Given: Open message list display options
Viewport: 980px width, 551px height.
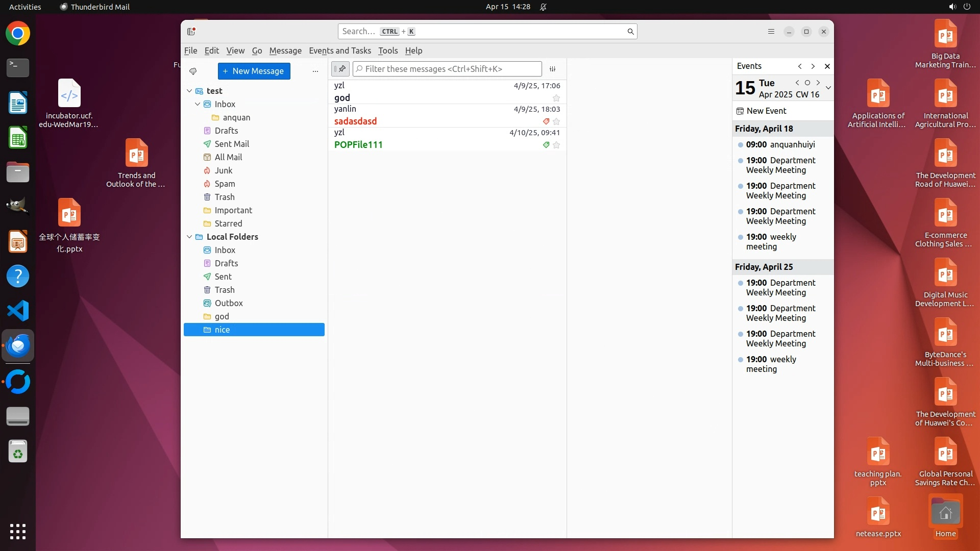Looking at the screenshot, I should click(x=552, y=69).
